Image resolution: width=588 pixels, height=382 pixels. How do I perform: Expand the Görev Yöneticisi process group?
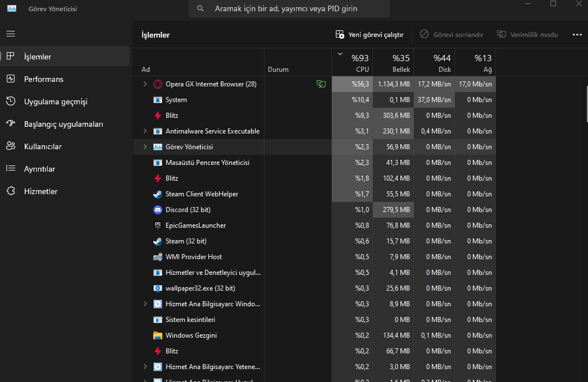[x=145, y=147]
